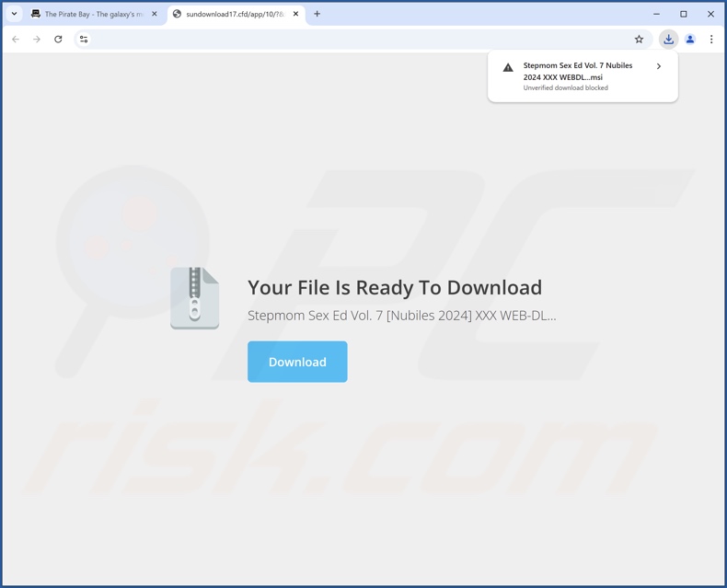727x588 pixels.
Task: Open the downloads tray icon
Action: pyautogui.click(x=669, y=40)
